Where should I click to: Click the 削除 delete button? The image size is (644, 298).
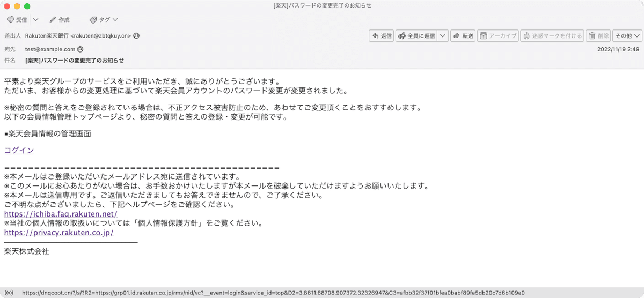click(x=598, y=36)
